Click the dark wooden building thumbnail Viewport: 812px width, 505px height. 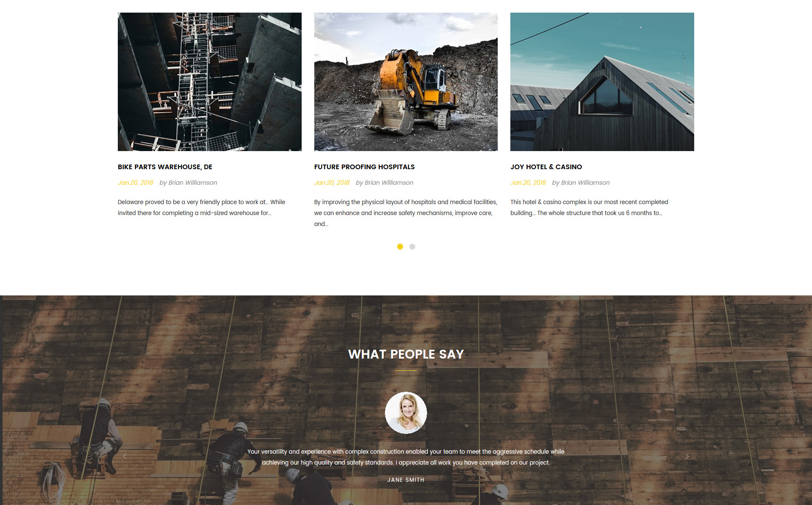tap(602, 82)
